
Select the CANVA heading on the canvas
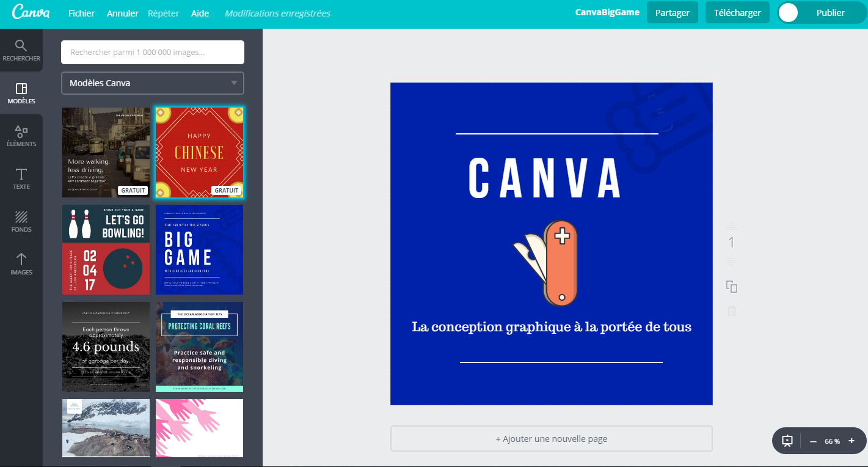click(545, 178)
